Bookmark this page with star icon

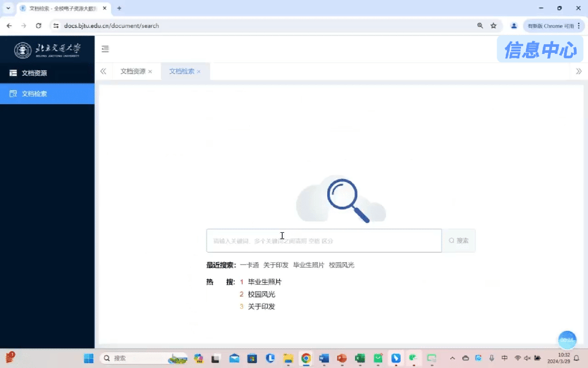pos(493,26)
